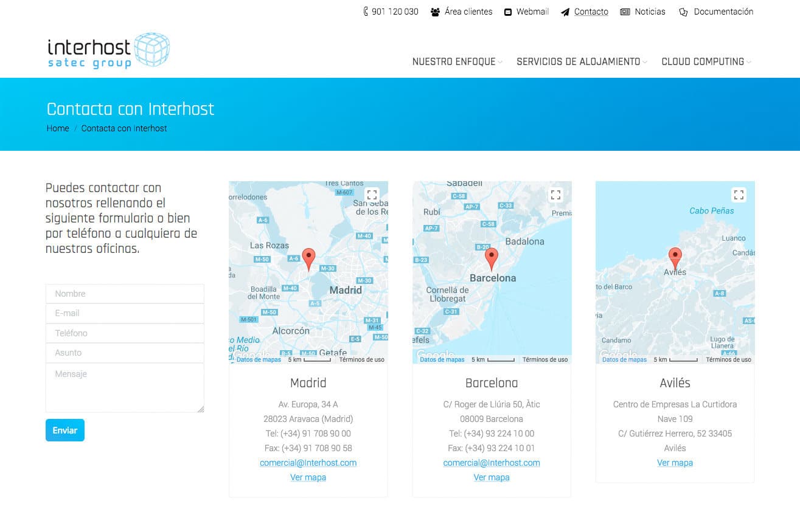Image resolution: width=800 pixels, height=532 pixels.
Task: Click the Barcelona office heading
Action: coord(492,383)
